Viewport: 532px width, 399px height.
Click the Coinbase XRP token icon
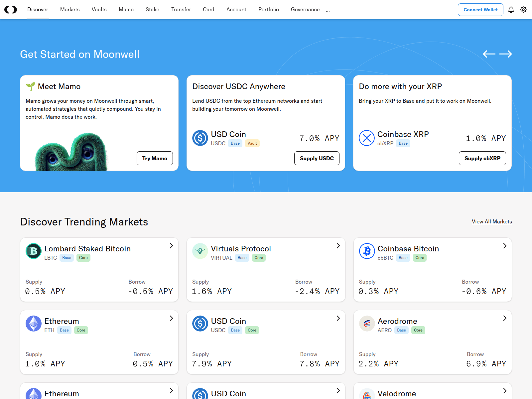(367, 138)
